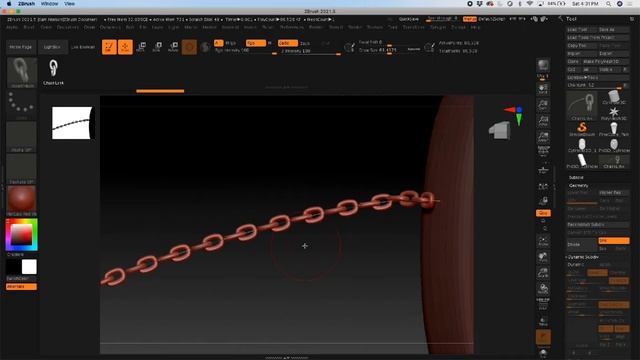
Task: Click the camera lock icon in right shelf
Action: [543, 201]
